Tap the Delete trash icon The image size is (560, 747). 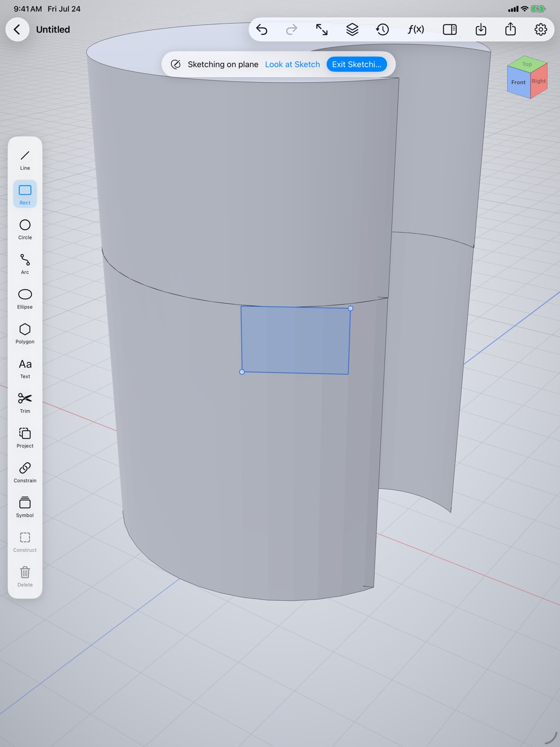(x=25, y=575)
